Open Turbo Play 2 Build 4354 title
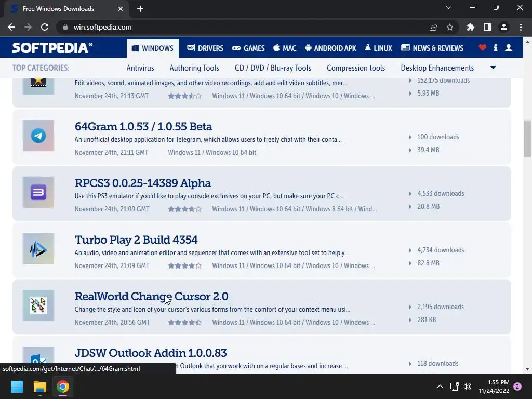The image size is (532, 399). [136, 240]
